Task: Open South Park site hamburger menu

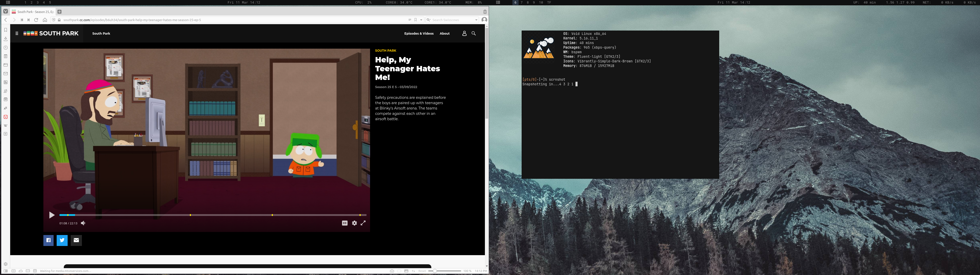Action: pyautogui.click(x=17, y=33)
